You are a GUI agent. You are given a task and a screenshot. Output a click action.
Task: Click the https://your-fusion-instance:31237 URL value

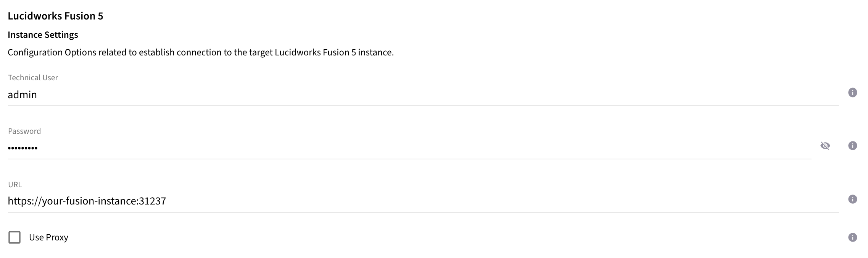[87, 200]
